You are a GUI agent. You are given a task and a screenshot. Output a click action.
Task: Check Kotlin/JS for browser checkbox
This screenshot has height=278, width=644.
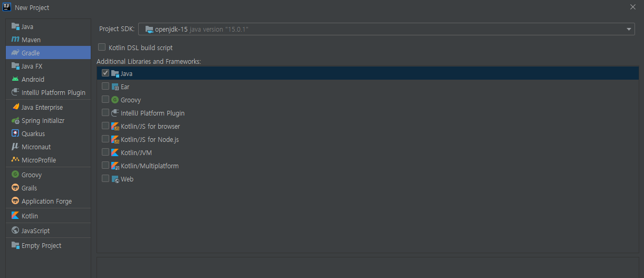tap(105, 126)
